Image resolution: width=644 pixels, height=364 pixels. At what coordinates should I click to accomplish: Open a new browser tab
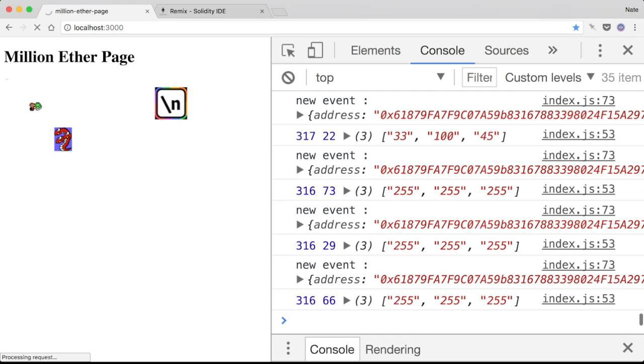(x=279, y=12)
